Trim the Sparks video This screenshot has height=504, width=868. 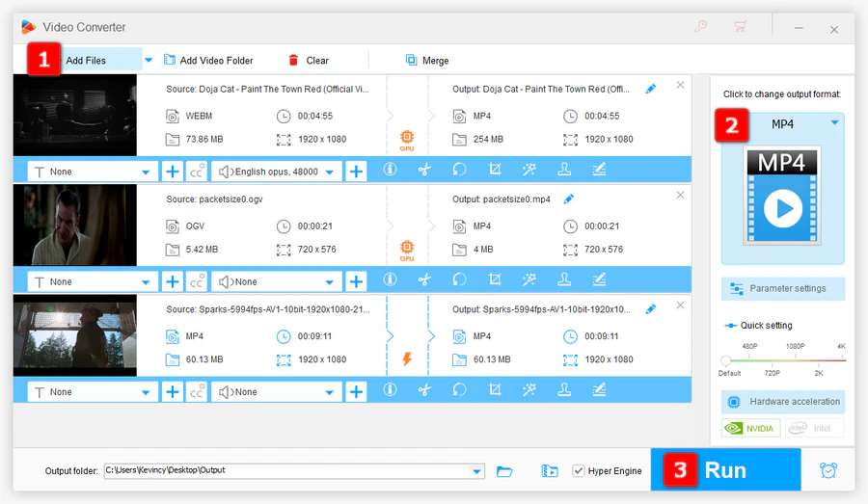pos(424,389)
